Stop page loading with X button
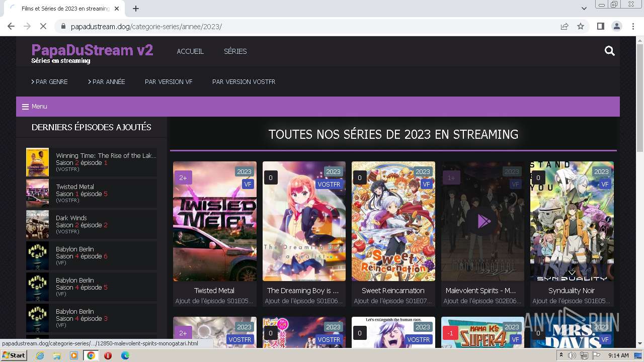Screen dimensions: 644x362 (x=43, y=26)
